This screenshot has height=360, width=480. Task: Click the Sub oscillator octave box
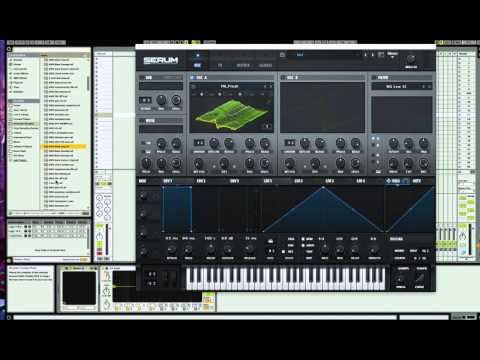[145, 100]
